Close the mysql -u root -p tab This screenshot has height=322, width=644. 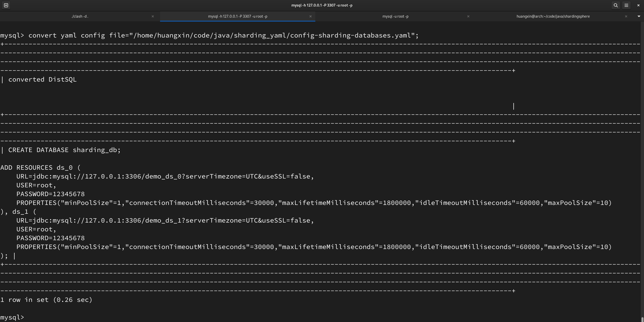coord(468,16)
